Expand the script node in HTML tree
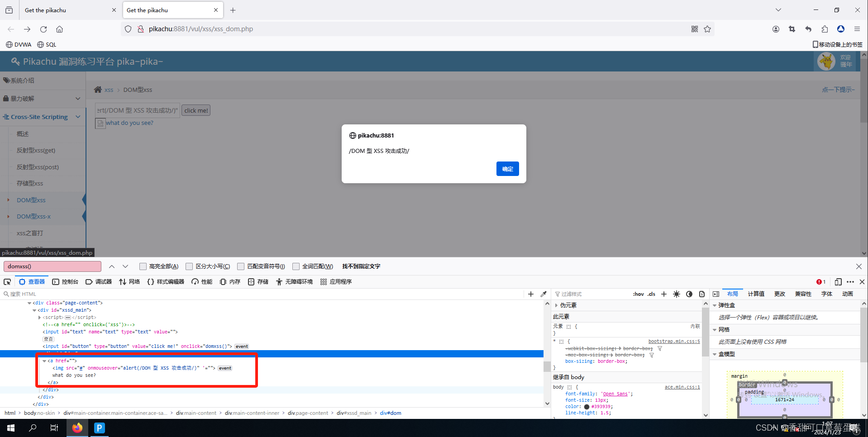Image resolution: width=868 pixels, height=437 pixels. point(39,318)
